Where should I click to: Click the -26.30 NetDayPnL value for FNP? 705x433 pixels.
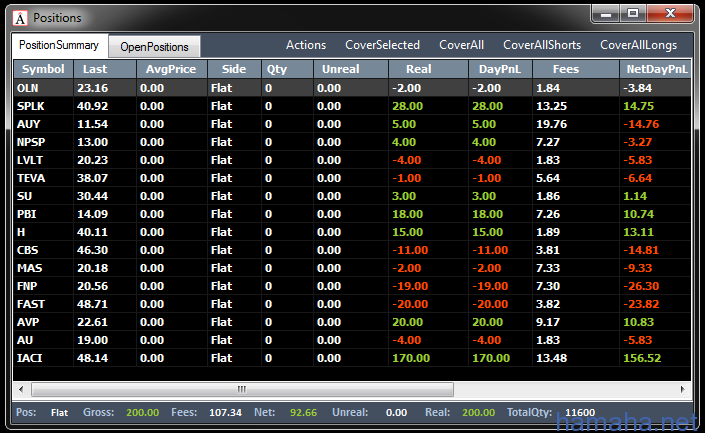[x=641, y=286]
